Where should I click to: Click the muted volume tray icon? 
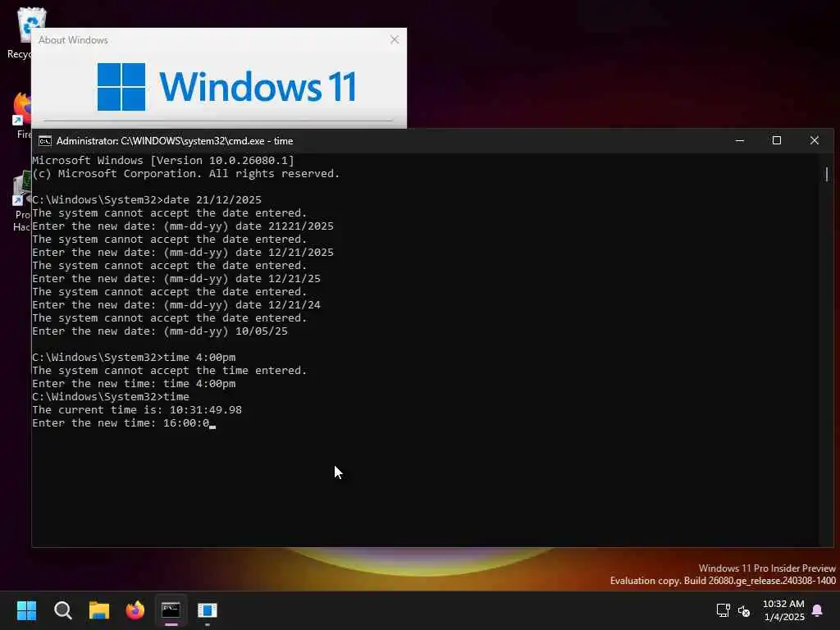point(743,610)
